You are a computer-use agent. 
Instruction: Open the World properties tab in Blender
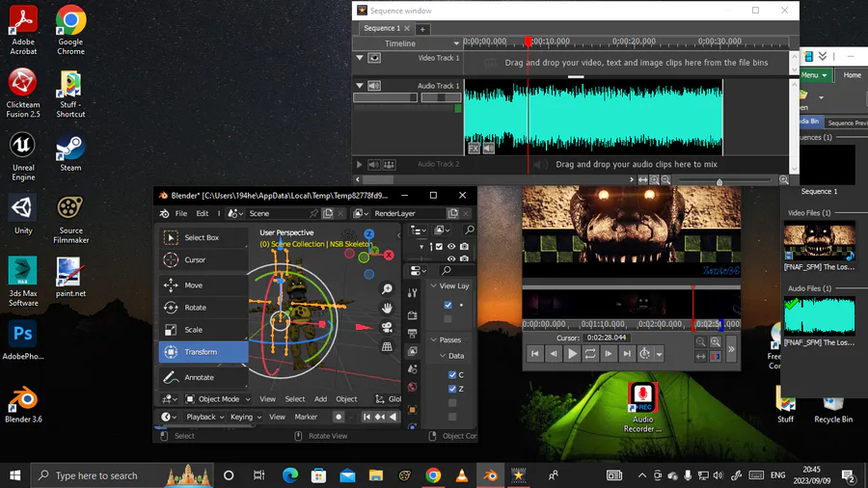pos(413,388)
